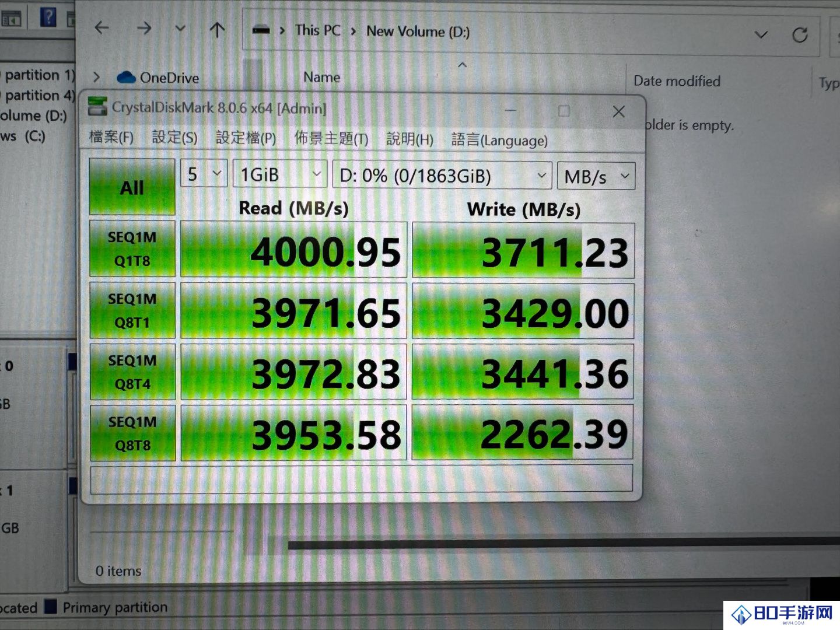Go back in File Explorer
The width and height of the screenshot is (840, 630).
[102, 27]
